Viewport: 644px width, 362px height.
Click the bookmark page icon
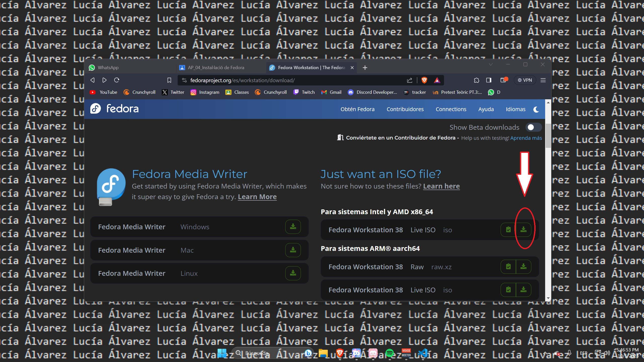169,80
